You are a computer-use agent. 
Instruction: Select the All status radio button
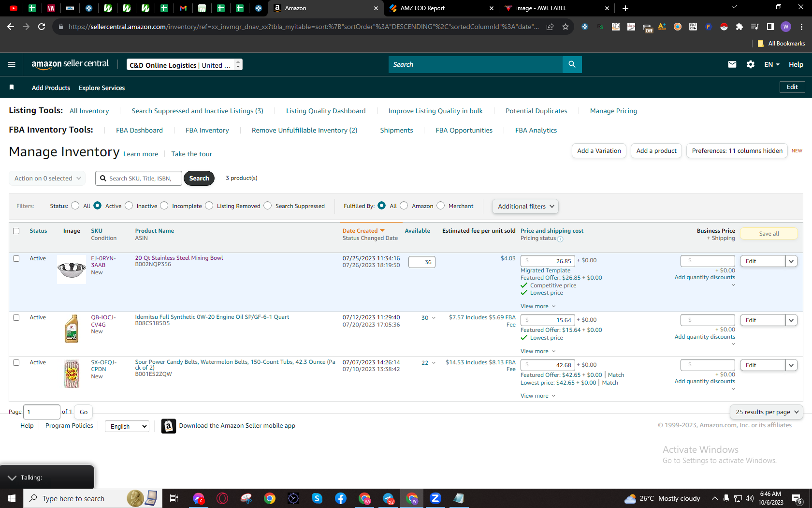(75, 206)
